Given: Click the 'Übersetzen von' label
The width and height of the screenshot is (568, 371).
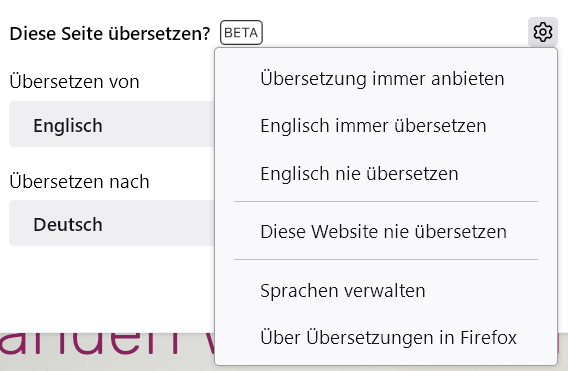Looking at the screenshot, I should (74, 81).
